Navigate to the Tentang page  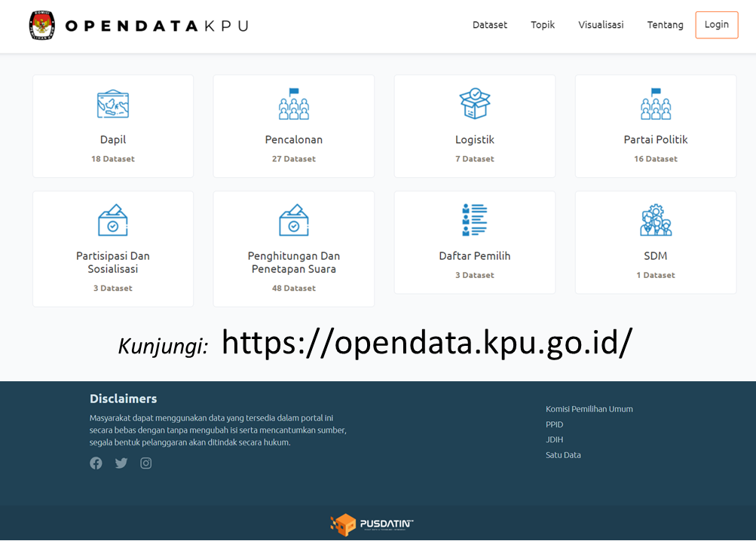(x=665, y=25)
